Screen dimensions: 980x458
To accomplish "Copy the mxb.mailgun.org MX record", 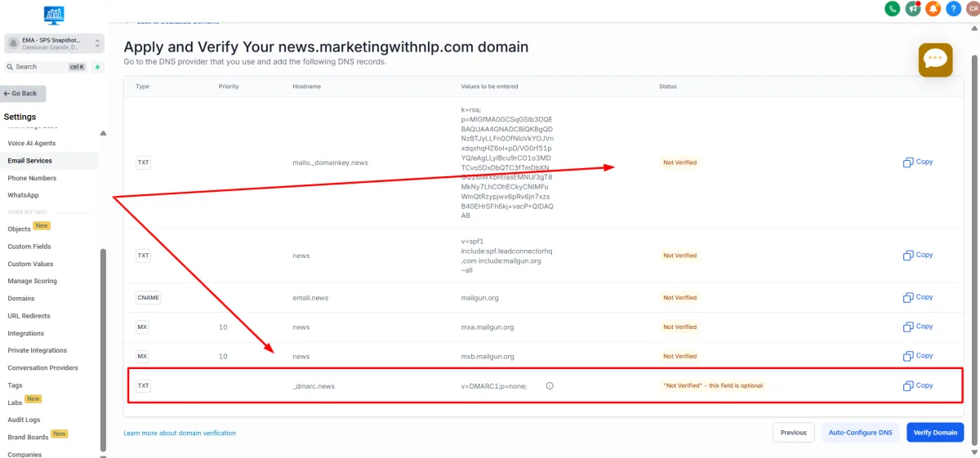I will click(918, 356).
